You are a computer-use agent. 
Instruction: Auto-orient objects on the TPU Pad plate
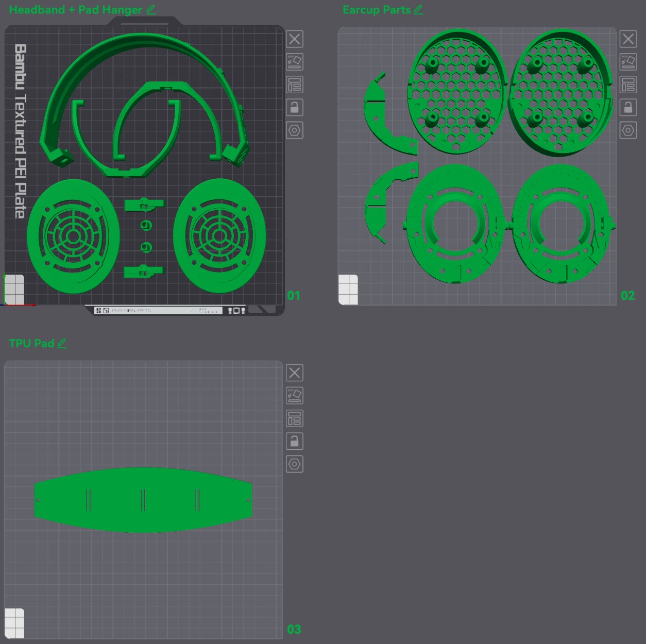(295, 396)
